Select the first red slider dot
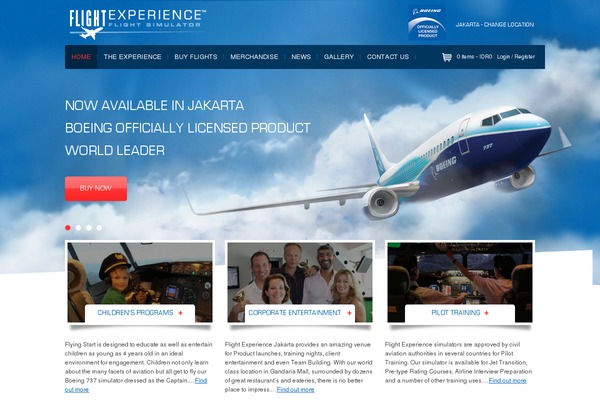Screen dimensions: 600x400 coord(68,228)
